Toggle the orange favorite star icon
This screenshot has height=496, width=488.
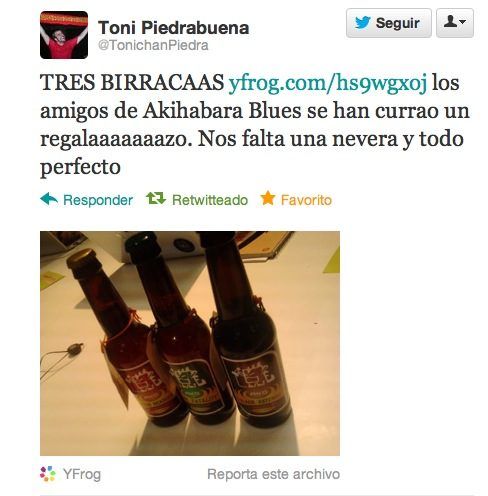coord(268,198)
